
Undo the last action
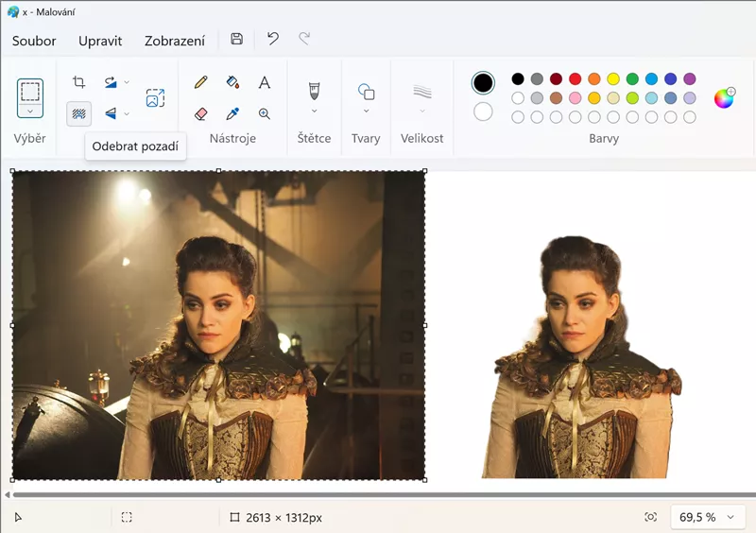pos(273,40)
